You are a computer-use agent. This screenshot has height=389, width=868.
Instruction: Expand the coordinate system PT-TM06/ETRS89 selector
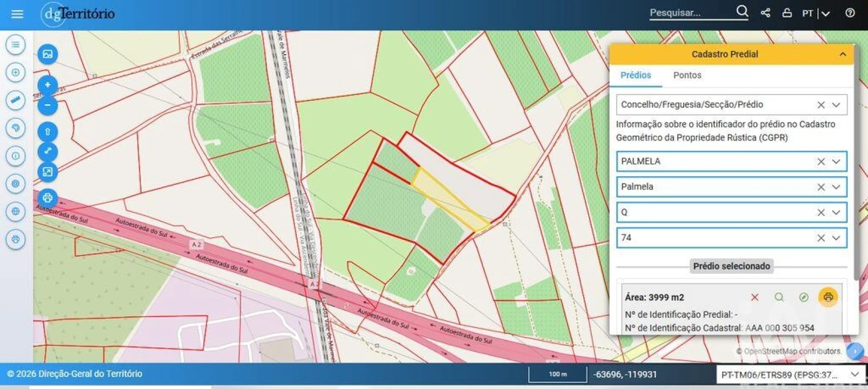click(854, 374)
